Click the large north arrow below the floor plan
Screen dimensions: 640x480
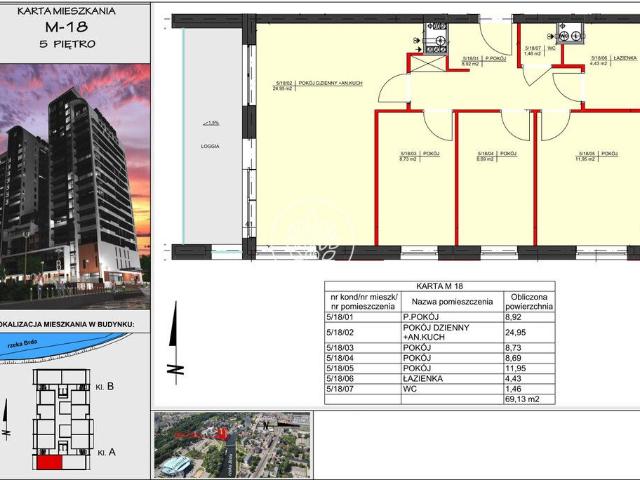point(175,341)
